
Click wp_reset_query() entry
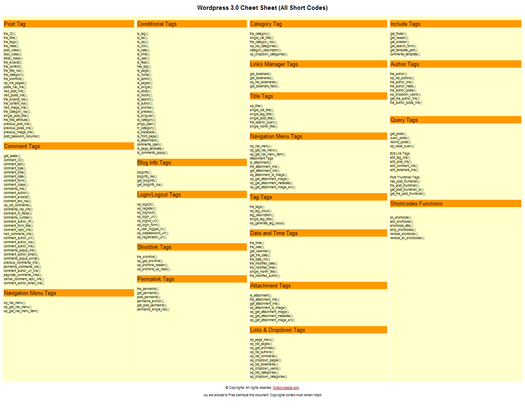pyautogui.click(x=402, y=146)
